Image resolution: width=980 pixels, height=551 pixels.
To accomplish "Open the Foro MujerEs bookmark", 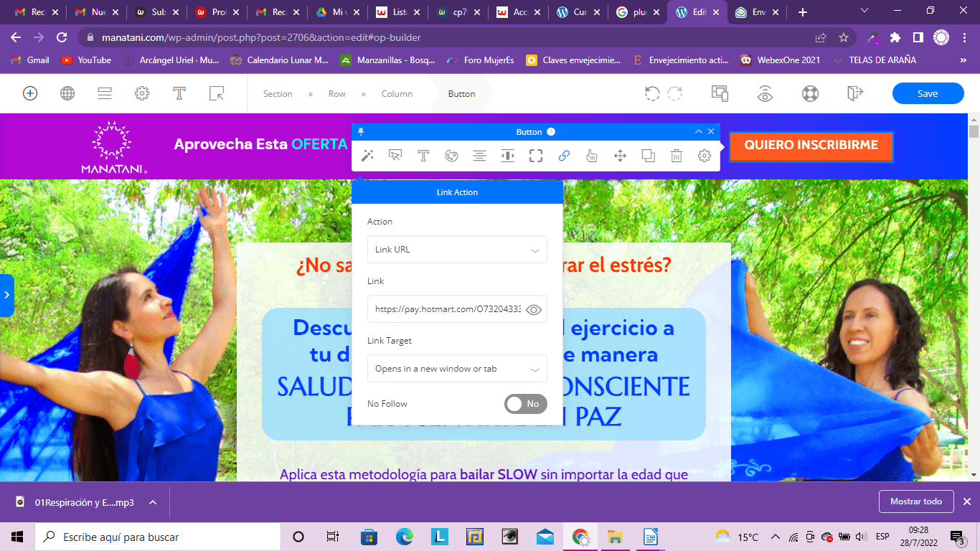I will point(480,60).
